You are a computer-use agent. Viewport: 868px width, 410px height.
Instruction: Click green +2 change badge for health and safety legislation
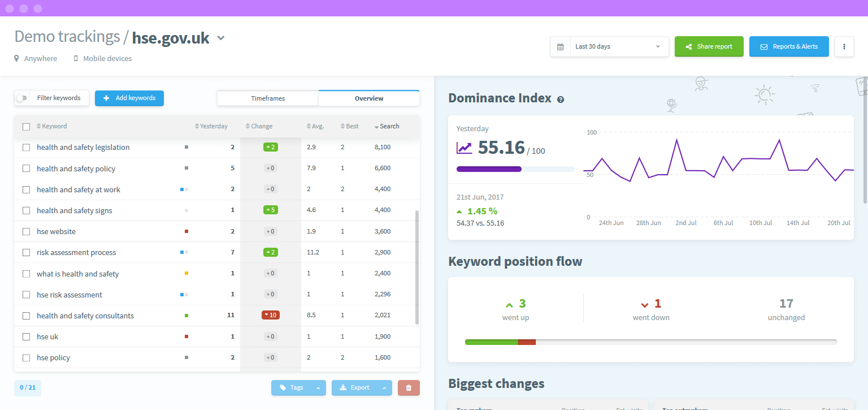(x=271, y=147)
